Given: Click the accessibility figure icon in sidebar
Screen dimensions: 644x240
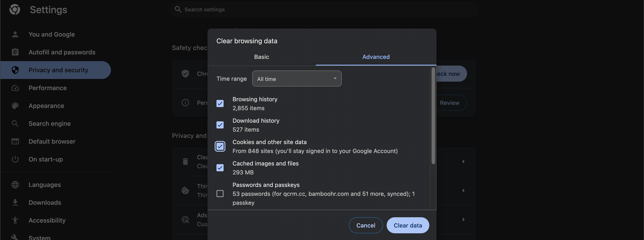Looking at the screenshot, I should coord(15,220).
